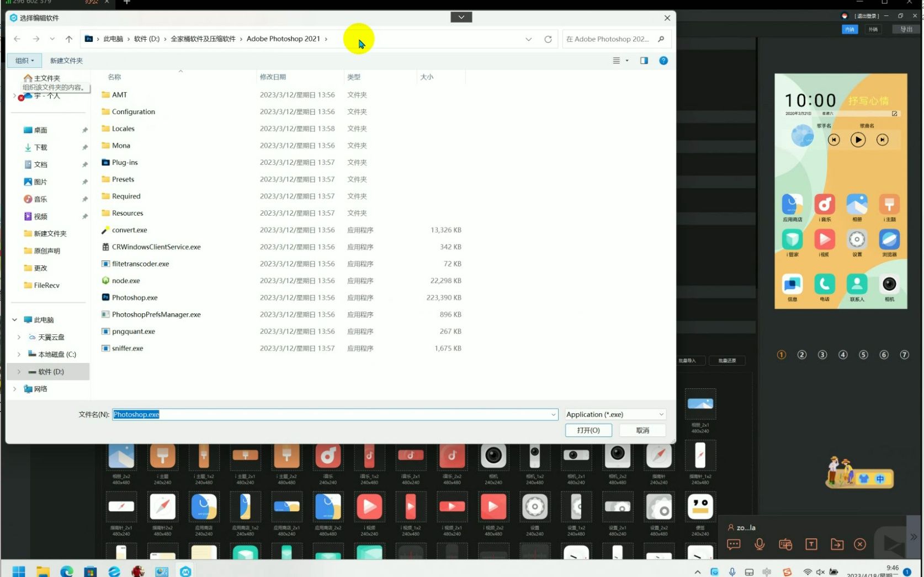Screen dimensions: 924x577
Task: Expand the 天翼云盘 tree node
Action: (x=19, y=337)
